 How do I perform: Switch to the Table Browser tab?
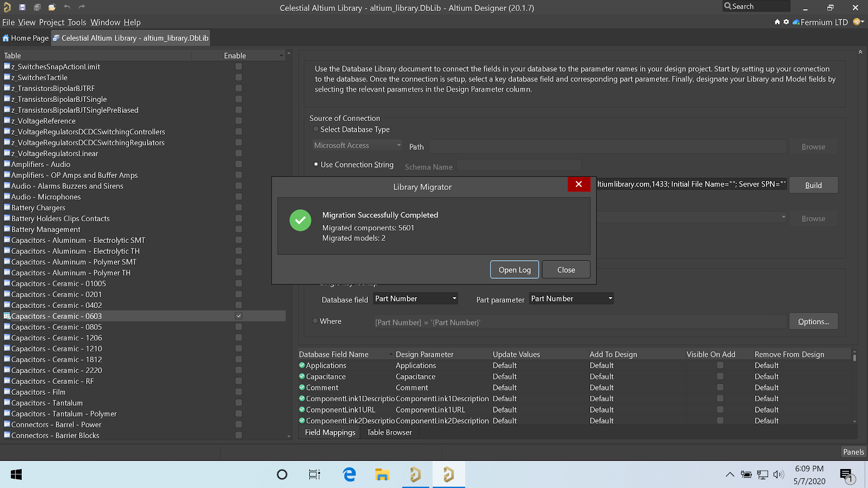390,432
